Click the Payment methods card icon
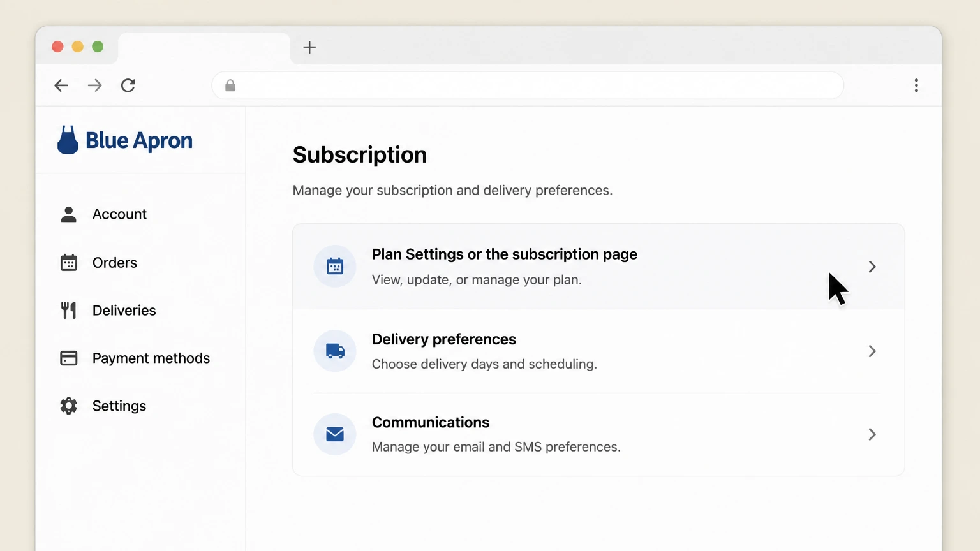This screenshot has height=551, width=980. point(69,358)
